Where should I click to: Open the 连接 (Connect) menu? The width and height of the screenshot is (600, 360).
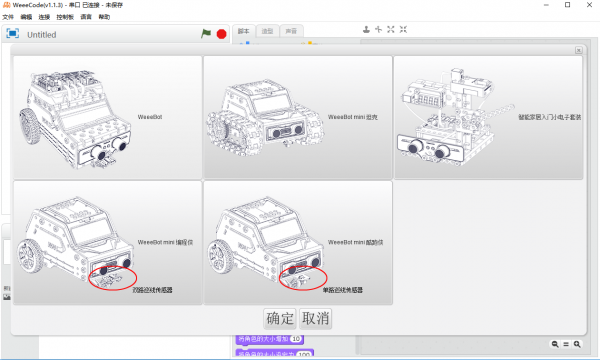(44, 17)
